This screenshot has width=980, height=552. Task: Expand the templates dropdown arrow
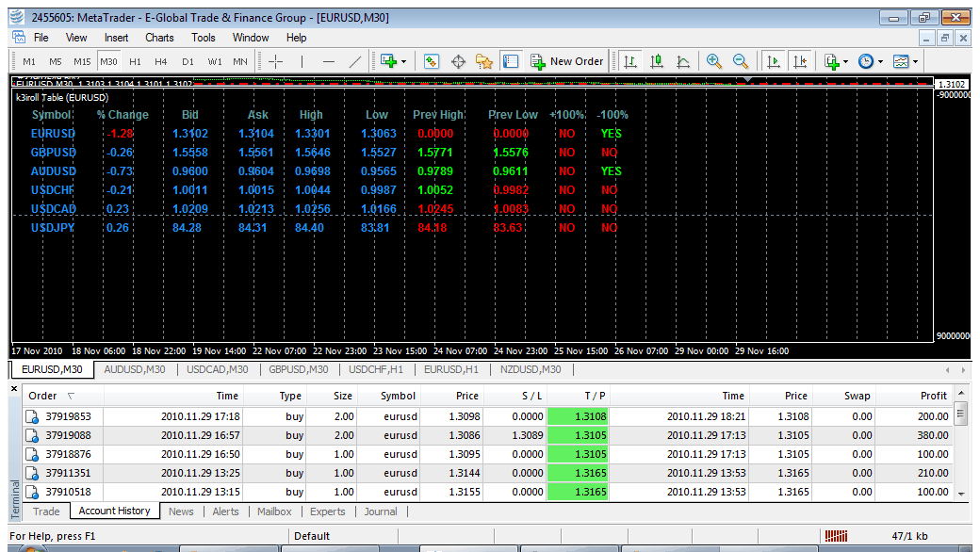(916, 62)
